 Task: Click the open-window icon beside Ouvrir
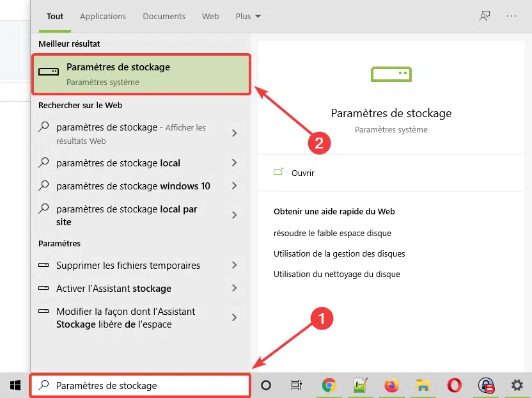(279, 172)
